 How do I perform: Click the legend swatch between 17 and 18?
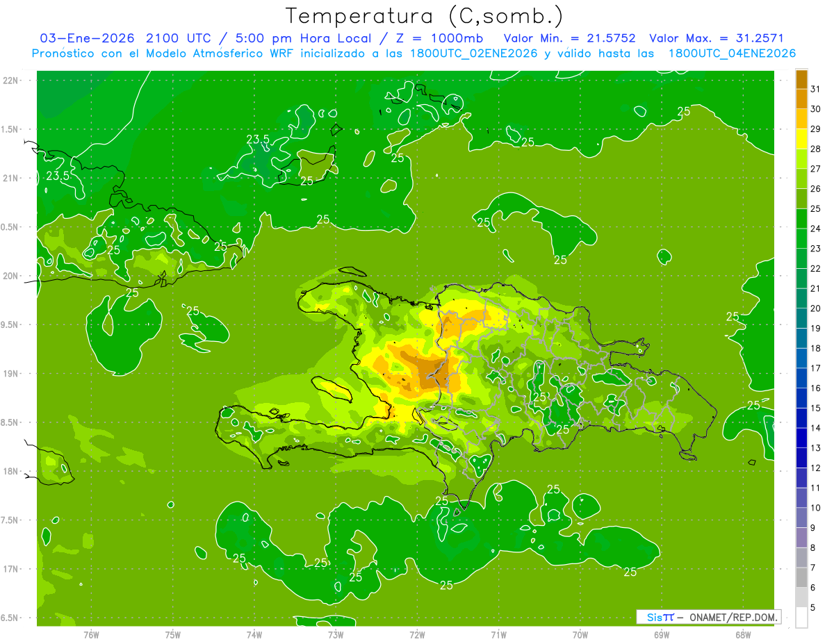pos(801,358)
